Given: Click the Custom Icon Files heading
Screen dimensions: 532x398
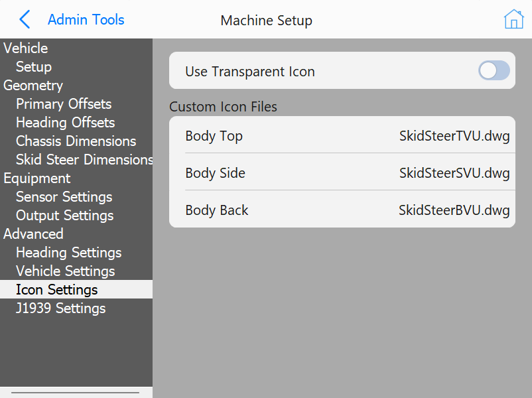Looking at the screenshot, I should pos(224,107).
